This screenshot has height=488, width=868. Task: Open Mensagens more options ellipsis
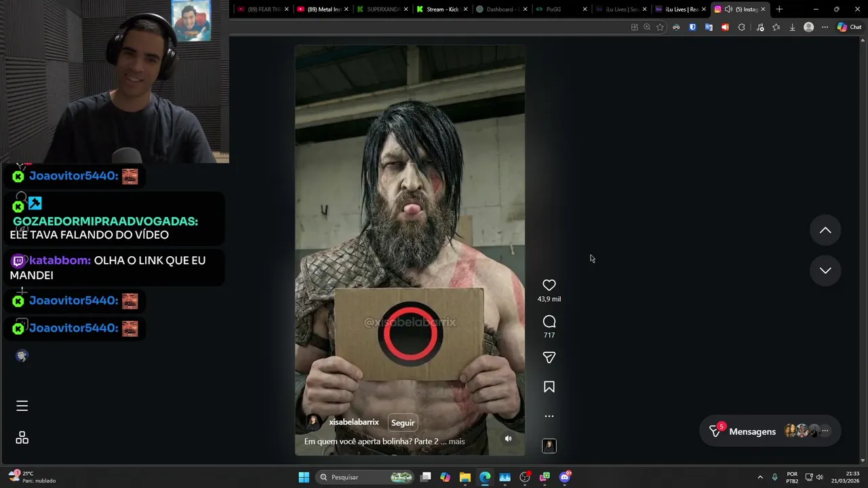pyautogui.click(x=825, y=431)
